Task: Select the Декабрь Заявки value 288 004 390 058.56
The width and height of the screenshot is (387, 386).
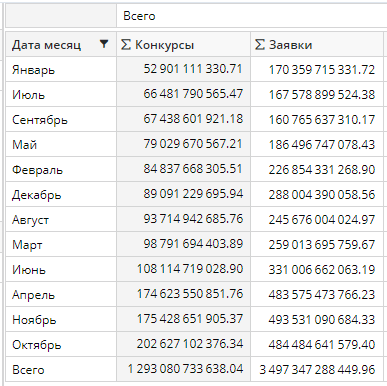Action: coord(322,194)
